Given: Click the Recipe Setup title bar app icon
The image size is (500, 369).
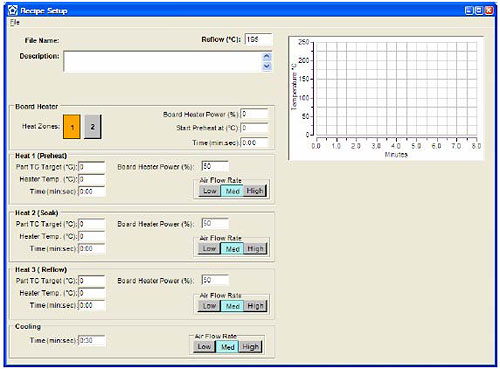Looking at the screenshot, I should pyautogui.click(x=13, y=11).
